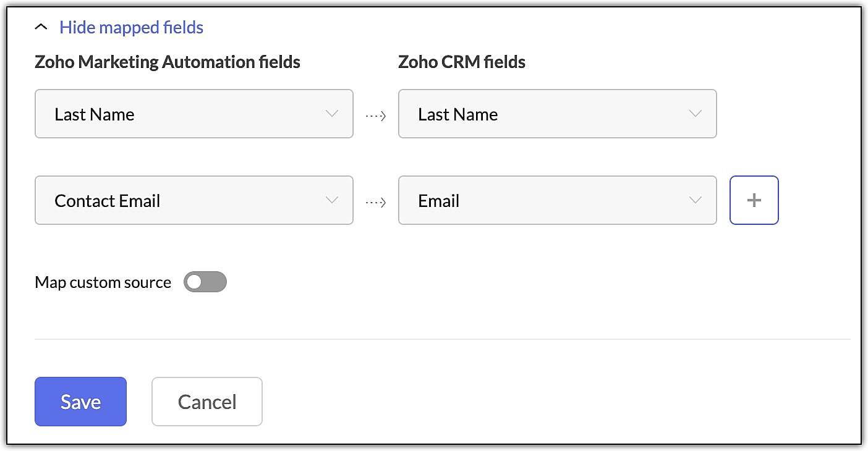Click the Zoho CRM fields heading
The width and height of the screenshot is (868, 451).
[462, 62]
